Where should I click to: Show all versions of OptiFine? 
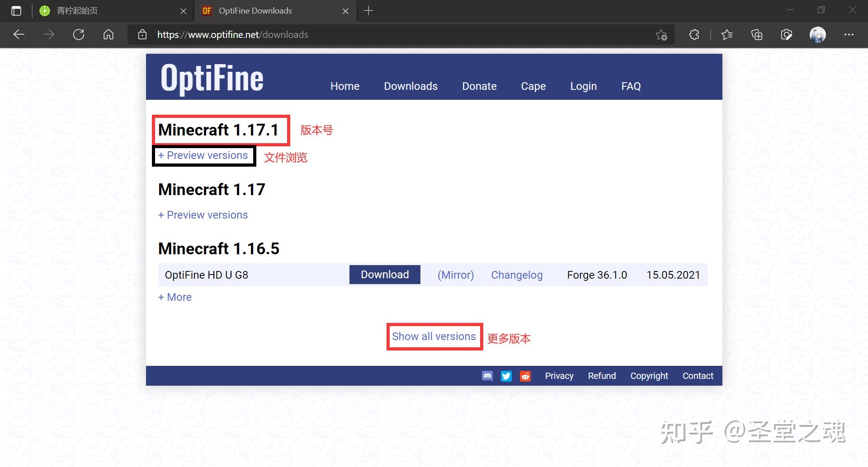click(434, 336)
